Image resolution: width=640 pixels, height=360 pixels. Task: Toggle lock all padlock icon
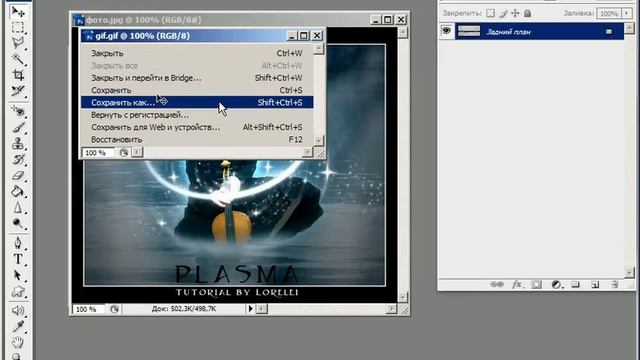pos(527,13)
